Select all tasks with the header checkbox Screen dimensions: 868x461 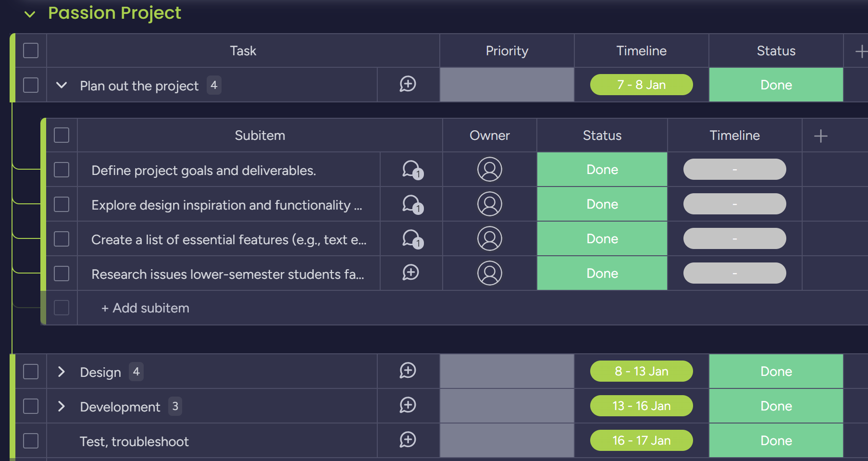pyautogui.click(x=31, y=50)
